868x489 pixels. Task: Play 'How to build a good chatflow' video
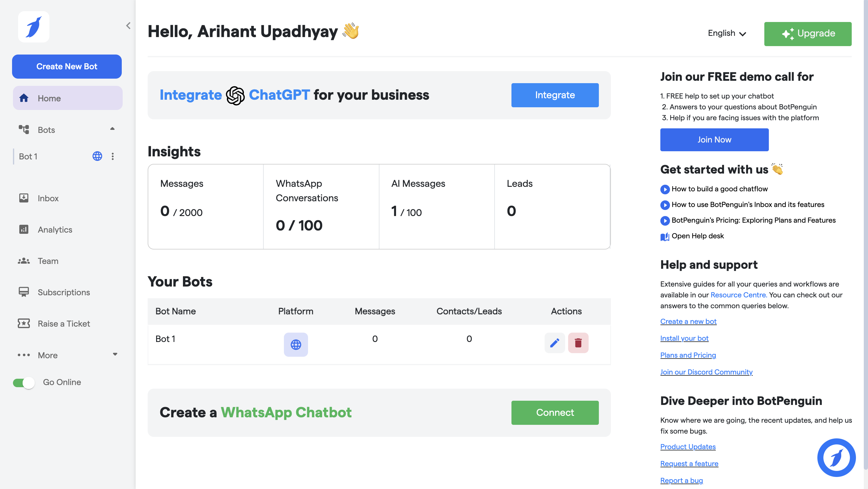pos(665,189)
